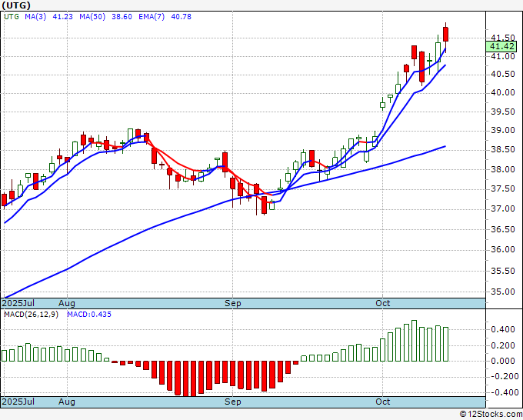Click the 0.200 MACD axis label
The image size is (523, 420).
click(503, 345)
